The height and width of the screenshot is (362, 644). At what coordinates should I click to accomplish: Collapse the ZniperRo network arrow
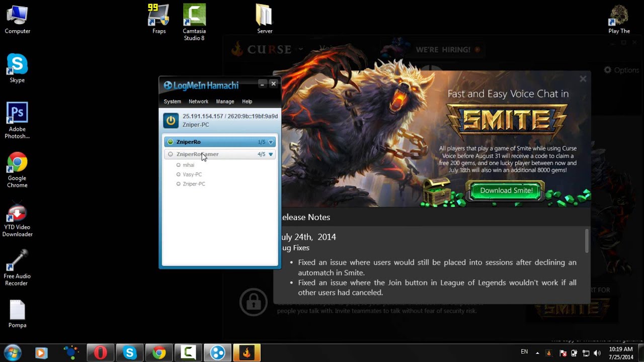[x=271, y=142]
